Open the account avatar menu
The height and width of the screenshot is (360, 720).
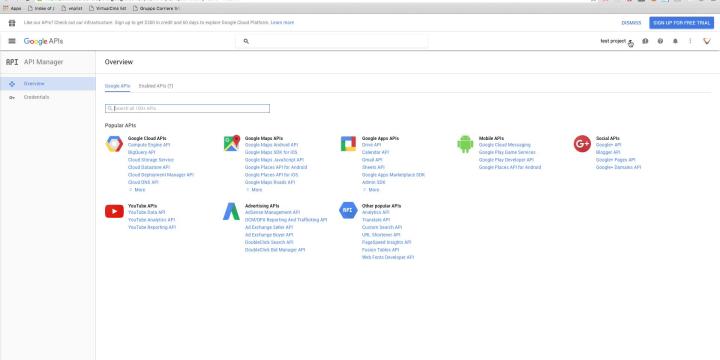707,41
